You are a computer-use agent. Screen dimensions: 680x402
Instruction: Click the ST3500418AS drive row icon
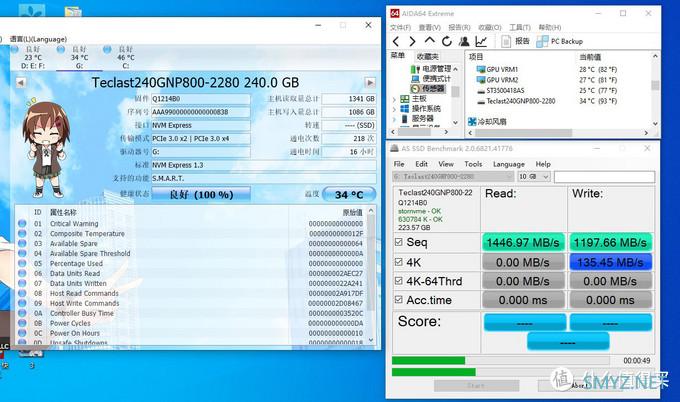click(x=481, y=91)
